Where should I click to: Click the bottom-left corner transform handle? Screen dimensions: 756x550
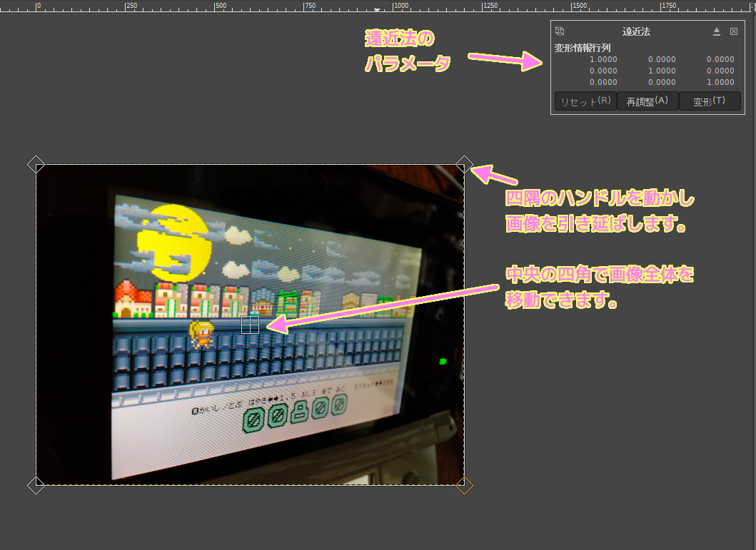pyautogui.click(x=36, y=486)
